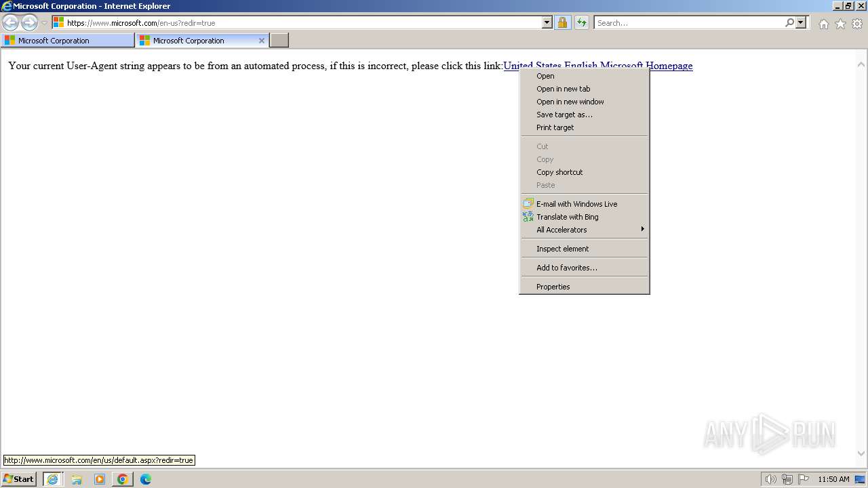868x488 pixels.
Task: Click the Internet Explorer title bar icon
Action: coord(7,6)
